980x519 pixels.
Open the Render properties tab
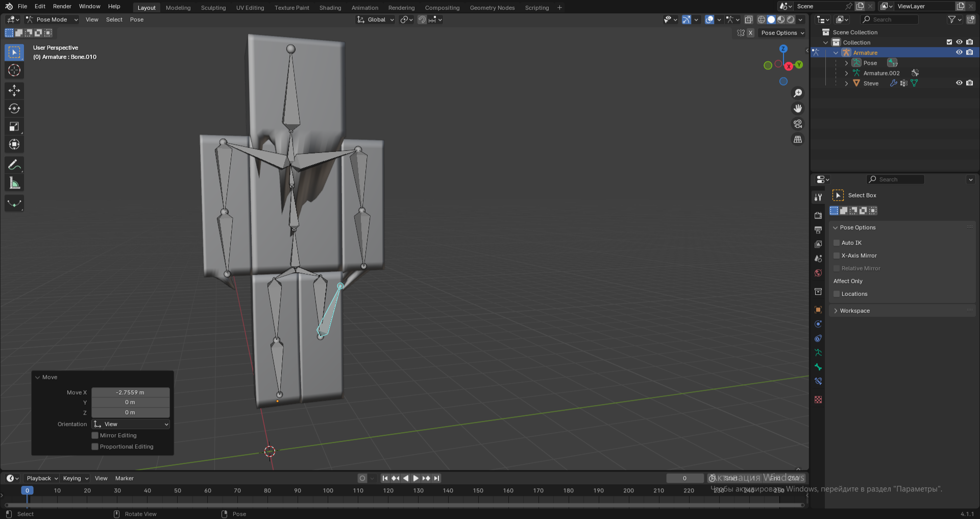pyautogui.click(x=818, y=216)
